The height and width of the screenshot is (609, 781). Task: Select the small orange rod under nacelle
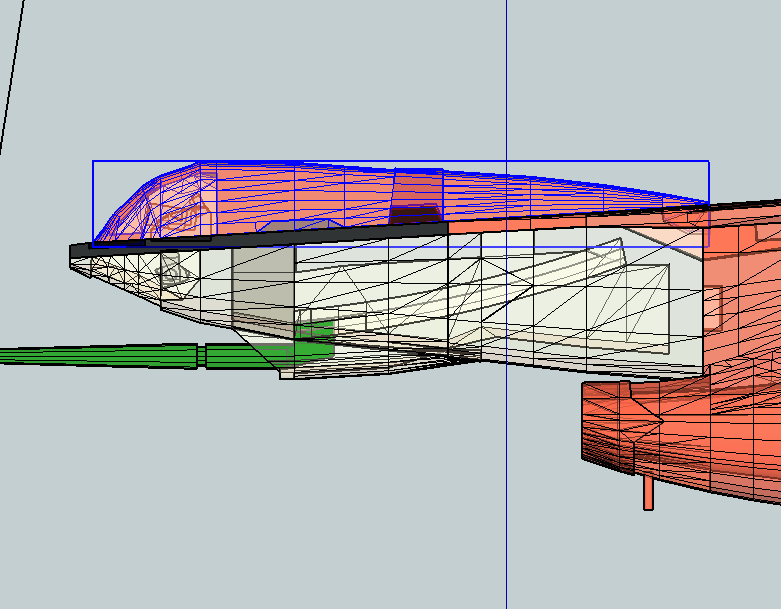coord(648,492)
